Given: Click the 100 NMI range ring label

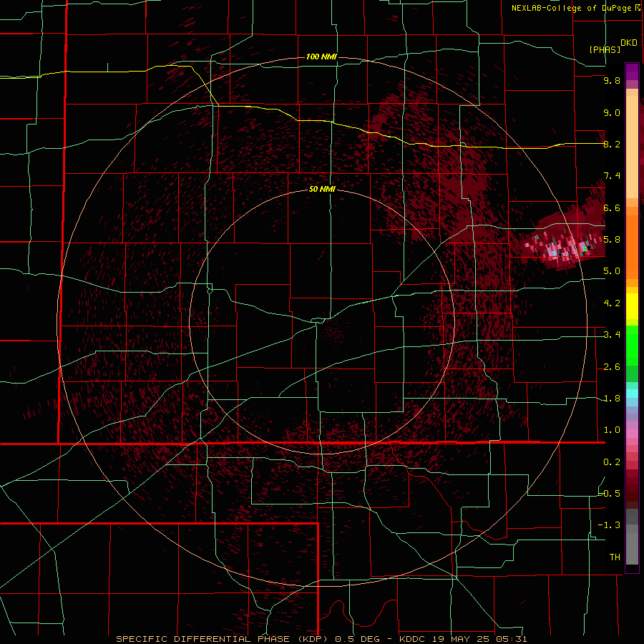Looking at the screenshot, I should point(321,57).
